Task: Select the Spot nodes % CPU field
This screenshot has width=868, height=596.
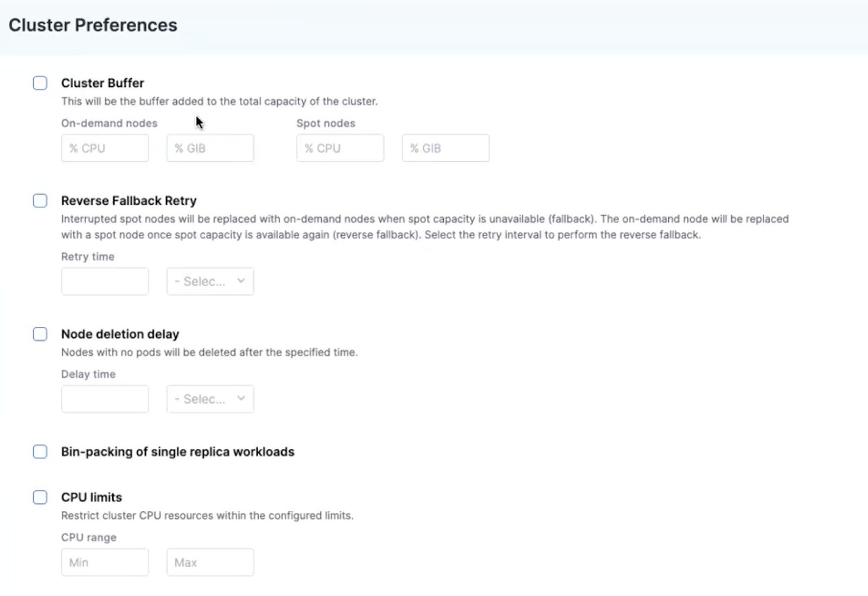Action: click(340, 148)
